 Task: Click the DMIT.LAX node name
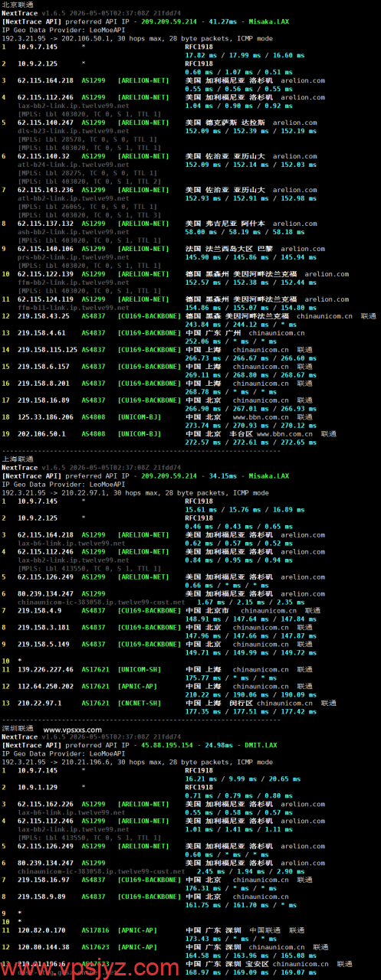(259, 746)
